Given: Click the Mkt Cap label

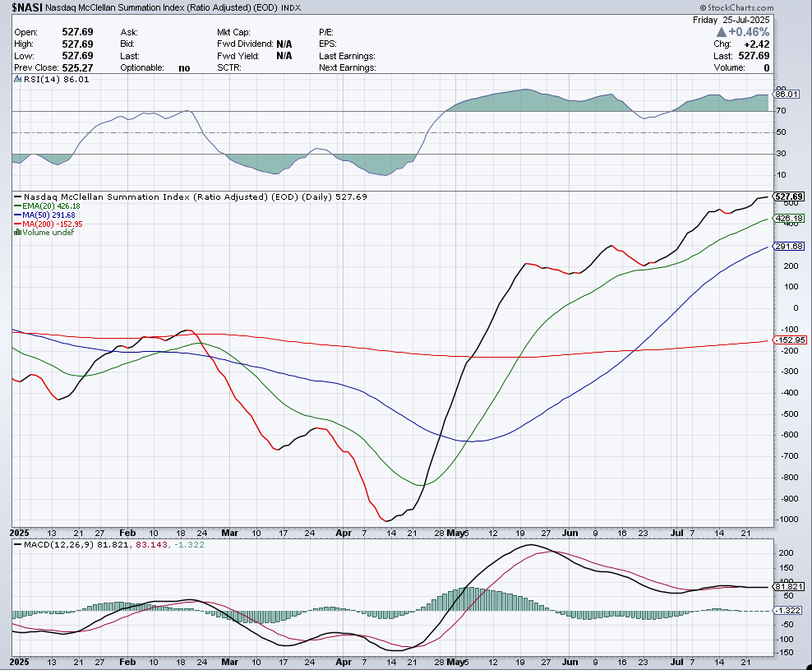Looking at the screenshot, I should (233, 32).
